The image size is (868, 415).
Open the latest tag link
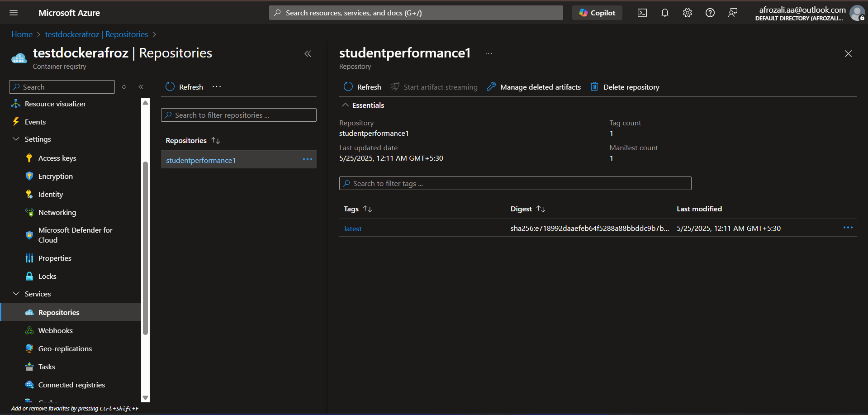353,229
